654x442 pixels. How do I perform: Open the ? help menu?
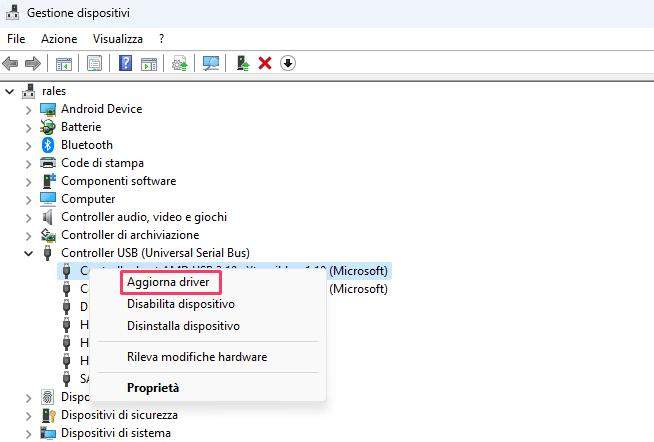pos(161,39)
